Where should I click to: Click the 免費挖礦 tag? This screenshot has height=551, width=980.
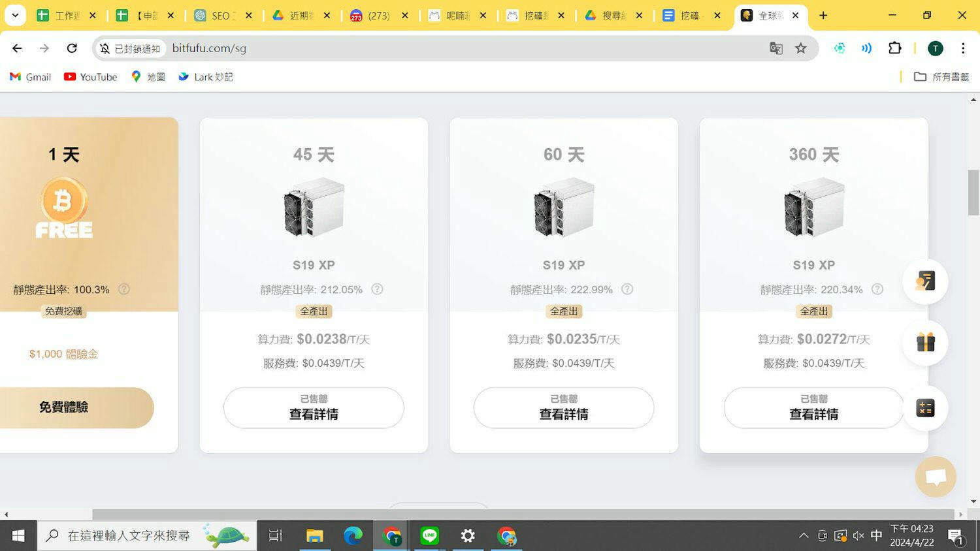pos(63,311)
